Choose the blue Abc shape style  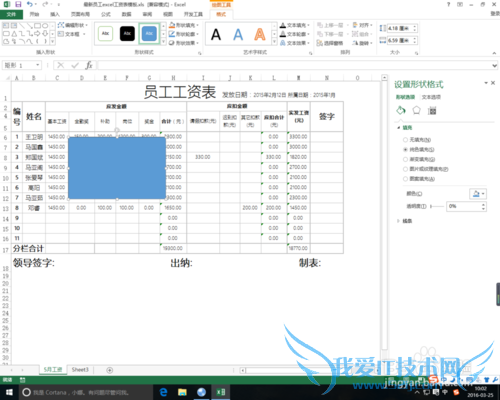pyautogui.click(x=149, y=33)
